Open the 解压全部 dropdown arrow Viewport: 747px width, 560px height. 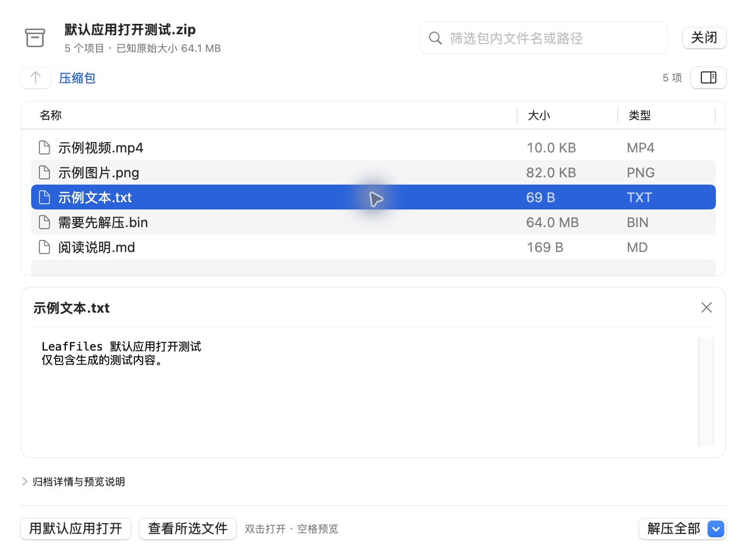click(x=716, y=529)
